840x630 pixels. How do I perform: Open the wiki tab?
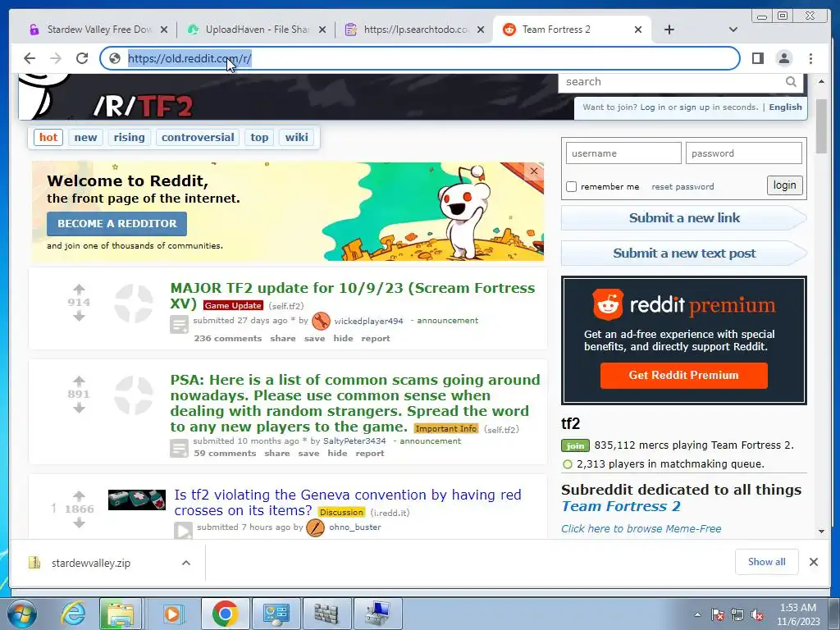(x=296, y=137)
